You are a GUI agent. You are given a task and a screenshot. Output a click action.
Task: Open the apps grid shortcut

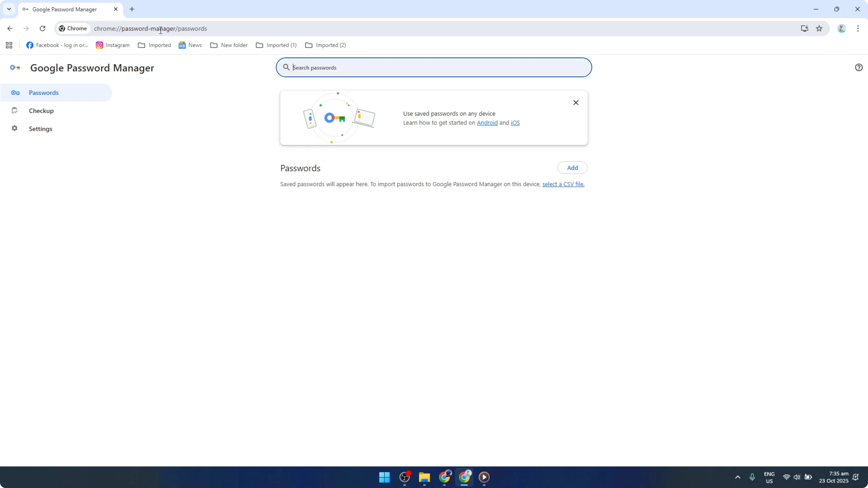tap(9, 45)
